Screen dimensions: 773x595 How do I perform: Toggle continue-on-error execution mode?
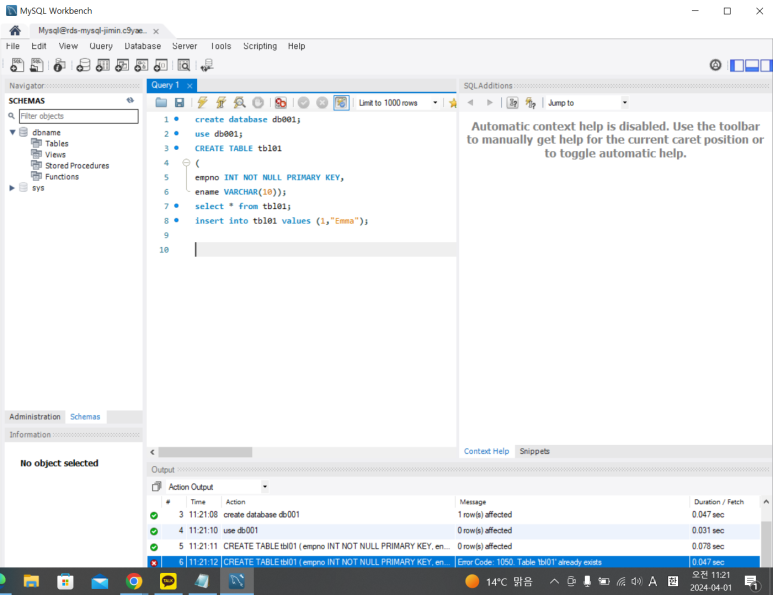coord(281,103)
